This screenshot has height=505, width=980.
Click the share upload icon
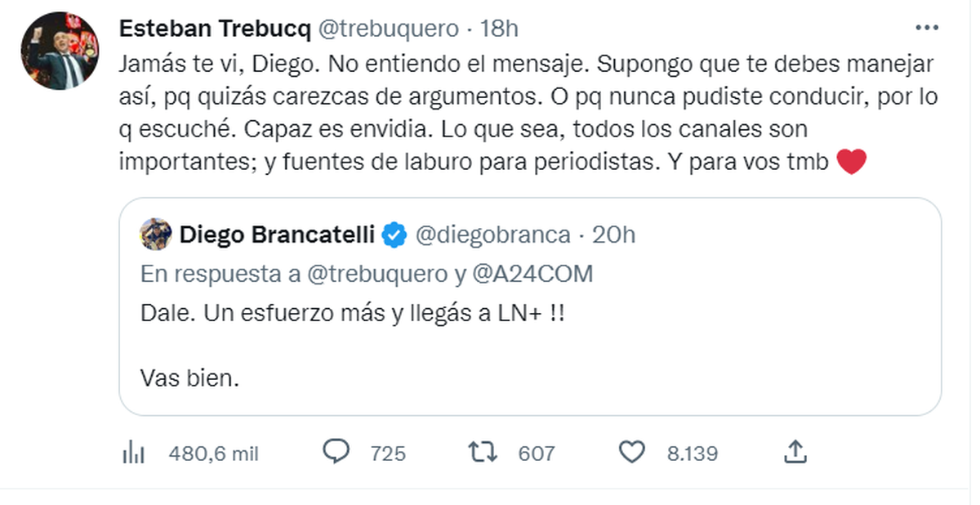coord(795,452)
